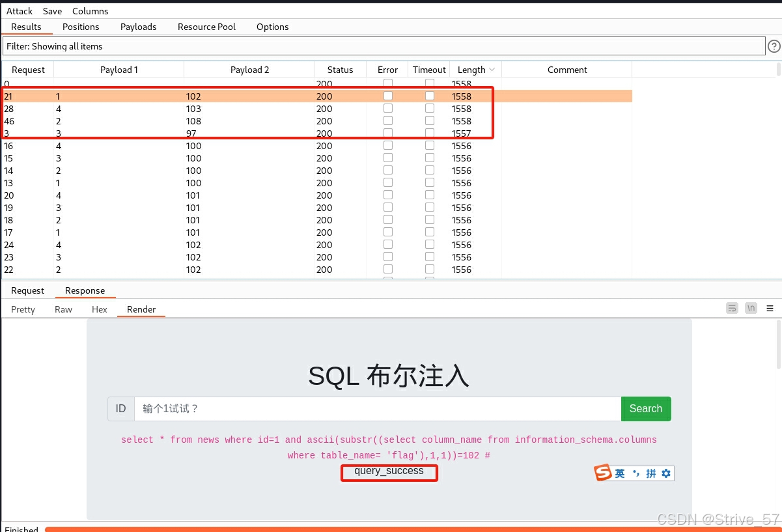The image size is (782, 532).
Task: Click the 'SQL 布尔注入' page heading
Action: (x=389, y=376)
